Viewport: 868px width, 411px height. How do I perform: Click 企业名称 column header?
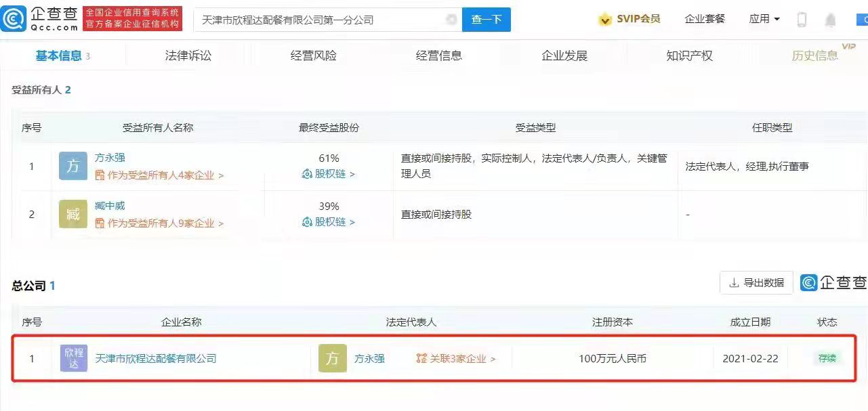point(181,322)
